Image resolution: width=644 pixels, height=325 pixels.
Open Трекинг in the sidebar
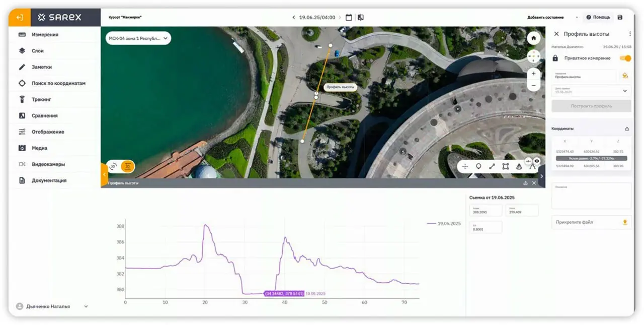(54, 99)
